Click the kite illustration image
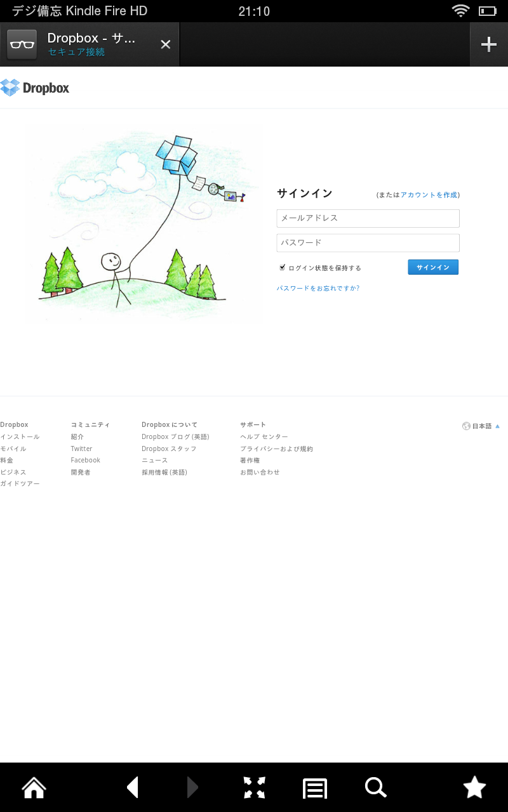 [145, 225]
